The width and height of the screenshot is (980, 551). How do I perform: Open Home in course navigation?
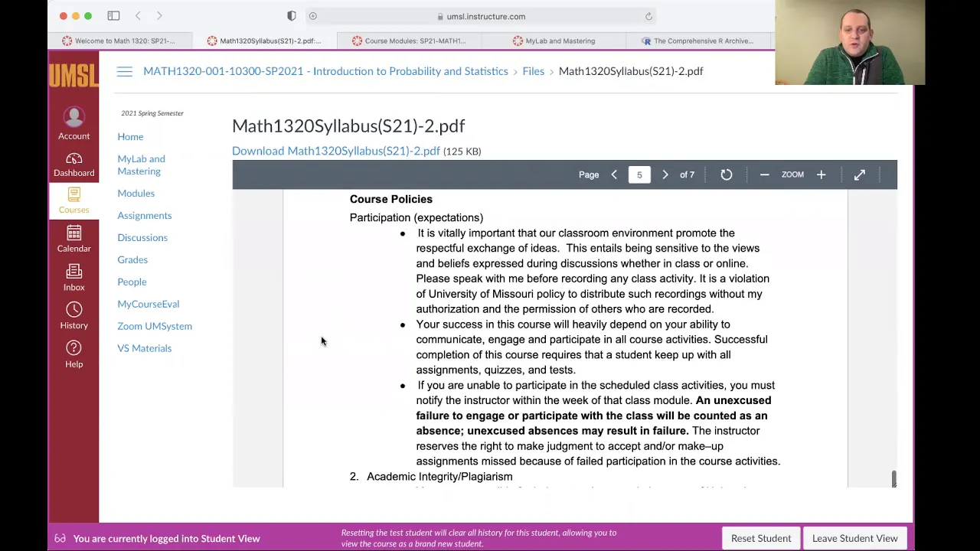click(x=130, y=137)
